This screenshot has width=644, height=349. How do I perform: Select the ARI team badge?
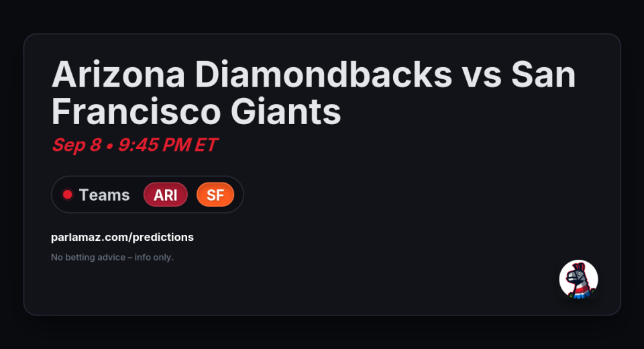coord(165,195)
